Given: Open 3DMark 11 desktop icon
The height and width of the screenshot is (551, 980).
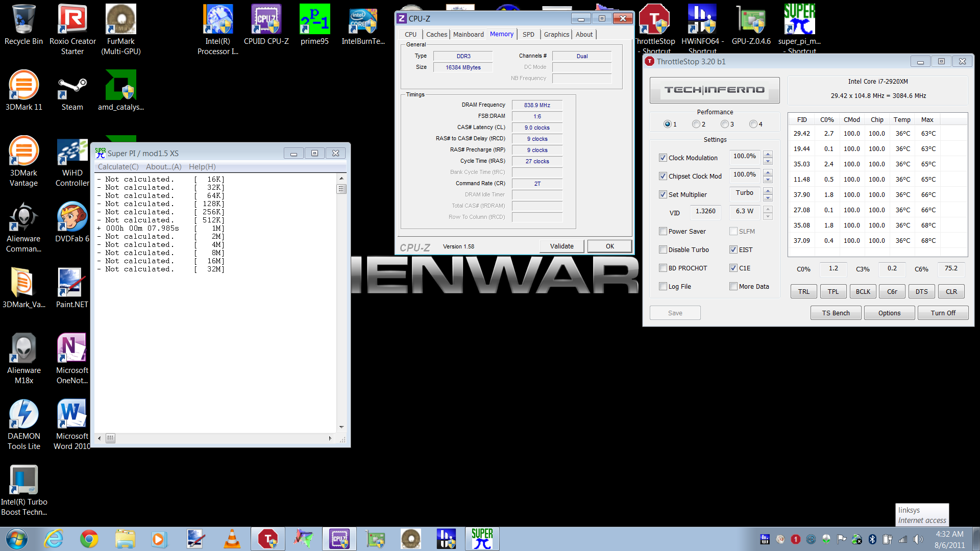Looking at the screenshot, I should 23,90.
